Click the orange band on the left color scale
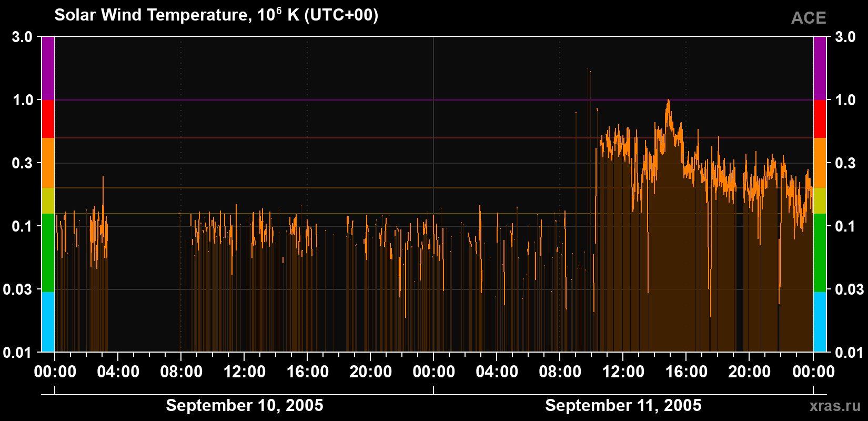This screenshot has height=421, width=868. (48, 163)
